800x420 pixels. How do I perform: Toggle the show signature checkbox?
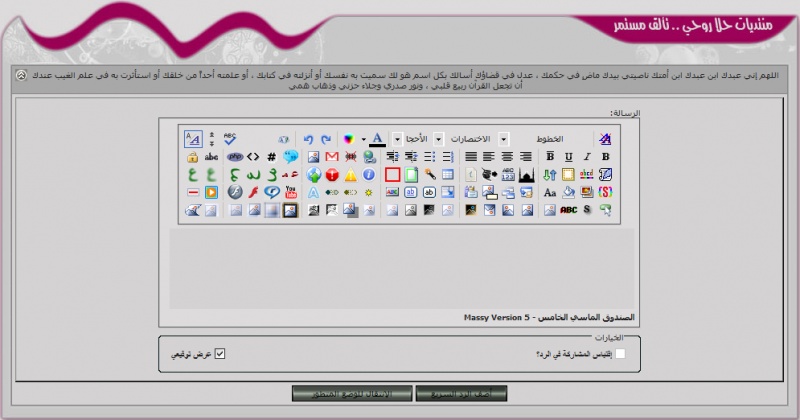(220, 353)
